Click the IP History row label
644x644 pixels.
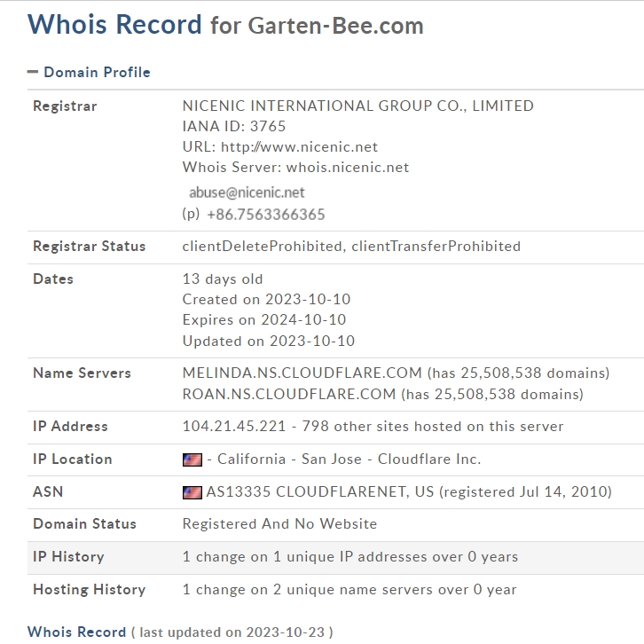pos(68,557)
